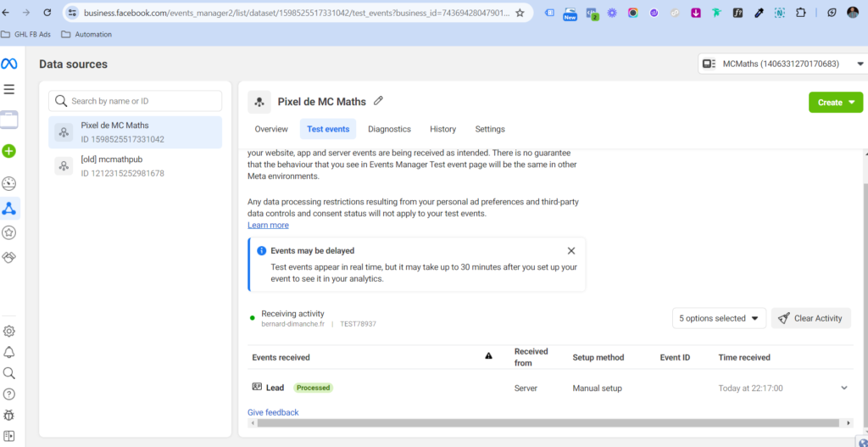Viewport: 868px width, 447px height.
Task: Go to the Settings tab
Action: [490, 129]
